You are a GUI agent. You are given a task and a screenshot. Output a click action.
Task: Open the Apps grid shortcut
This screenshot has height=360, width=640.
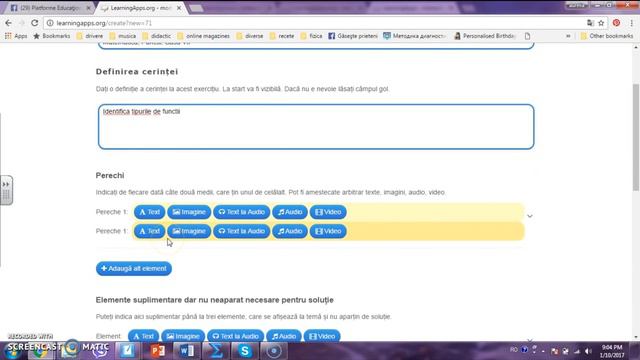coord(16,36)
